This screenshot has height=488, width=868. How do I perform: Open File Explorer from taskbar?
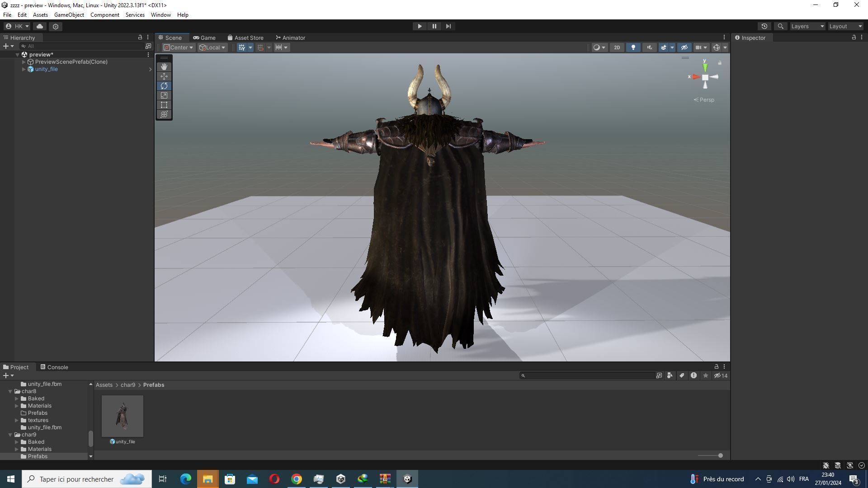point(208,479)
